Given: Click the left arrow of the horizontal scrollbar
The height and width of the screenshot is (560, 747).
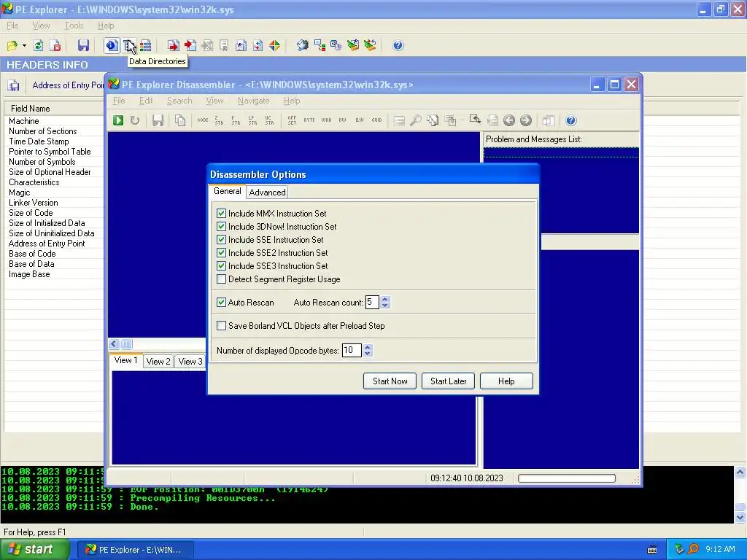Looking at the screenshot, I should coord(114,344).
